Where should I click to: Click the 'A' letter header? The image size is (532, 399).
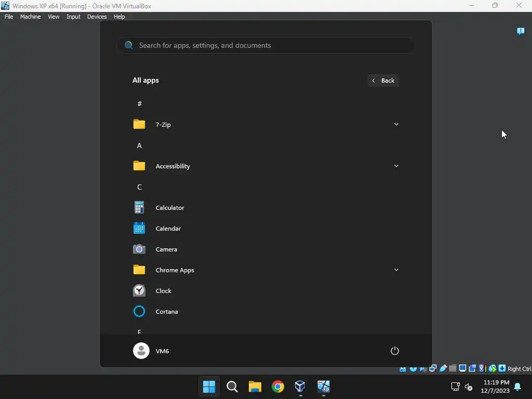tap(139, 145)
